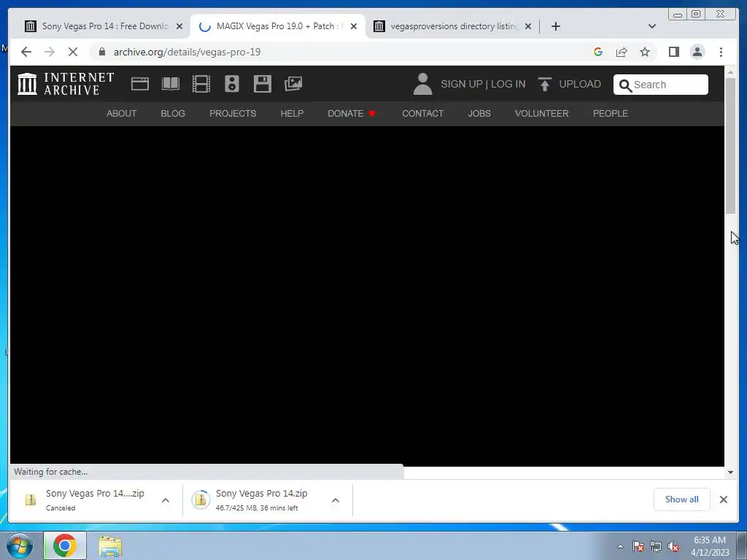
Task: Open the Windows Start menu
Action: pyautogui.click(x=20, y=545)
